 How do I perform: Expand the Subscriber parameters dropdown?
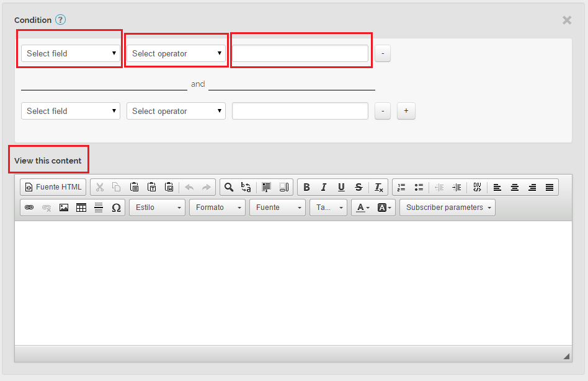(x=447, y=208)
